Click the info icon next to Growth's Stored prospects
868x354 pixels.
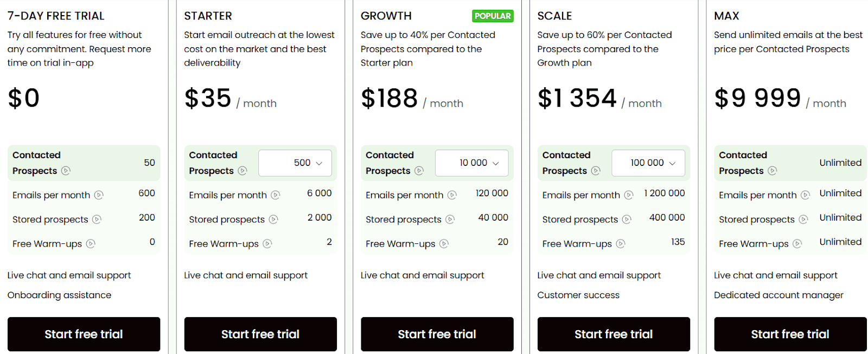(x=450, y=220)
